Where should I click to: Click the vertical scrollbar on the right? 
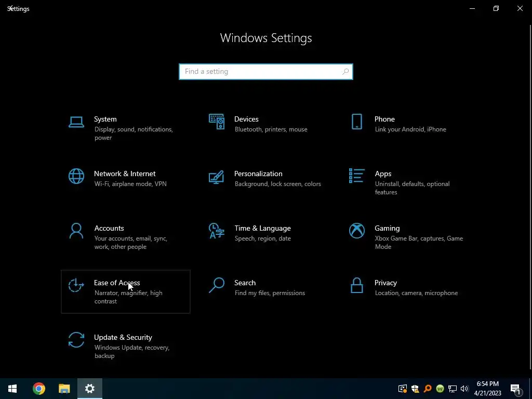click(x=530, y=197)
